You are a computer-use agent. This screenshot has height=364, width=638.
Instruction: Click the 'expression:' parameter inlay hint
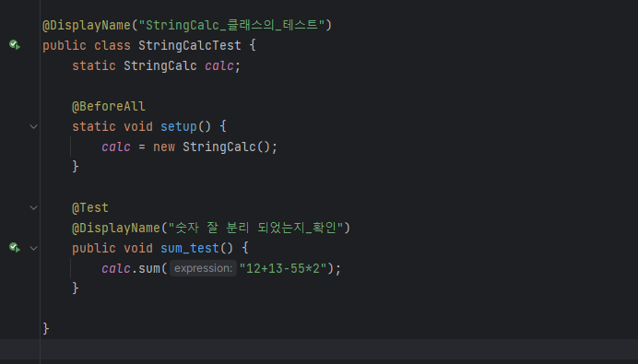coord(203,268)
